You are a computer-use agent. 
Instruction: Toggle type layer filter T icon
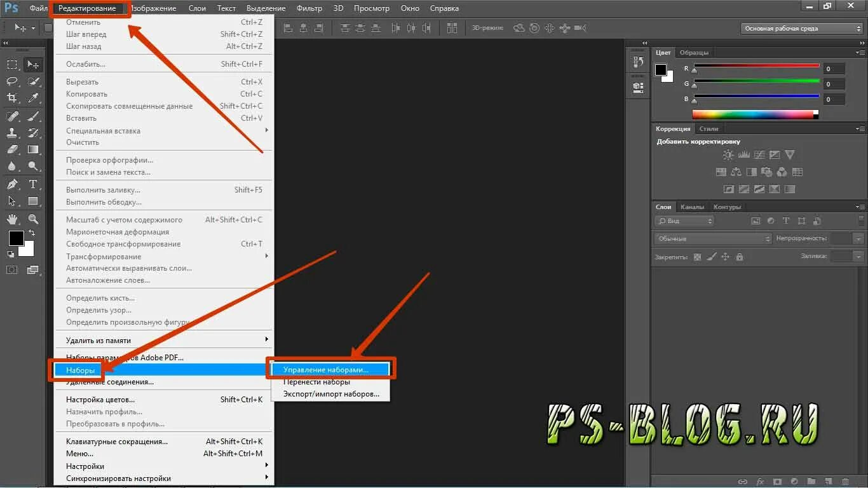tap(786, 221)
